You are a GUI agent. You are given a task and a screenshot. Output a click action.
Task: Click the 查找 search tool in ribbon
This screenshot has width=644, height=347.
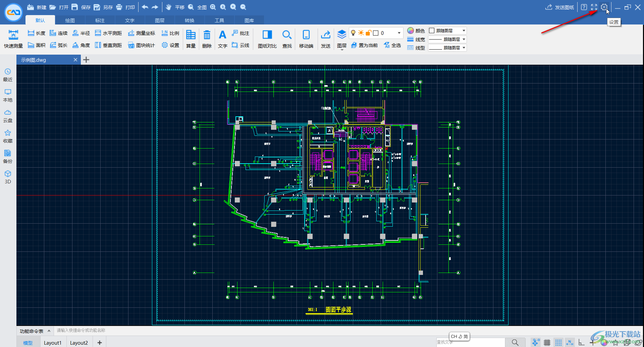(287, 39)
